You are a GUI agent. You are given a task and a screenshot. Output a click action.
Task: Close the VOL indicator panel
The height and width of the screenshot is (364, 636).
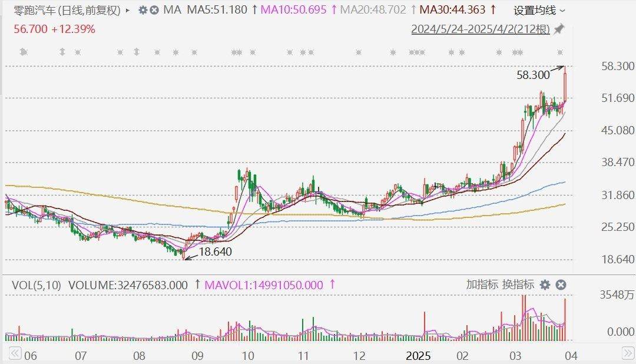[561, 284]
